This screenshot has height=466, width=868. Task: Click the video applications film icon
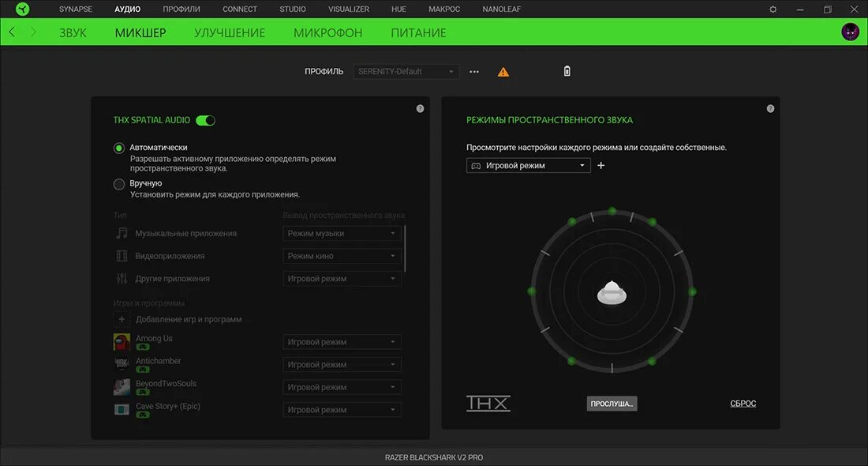click(x=122, y=256)
